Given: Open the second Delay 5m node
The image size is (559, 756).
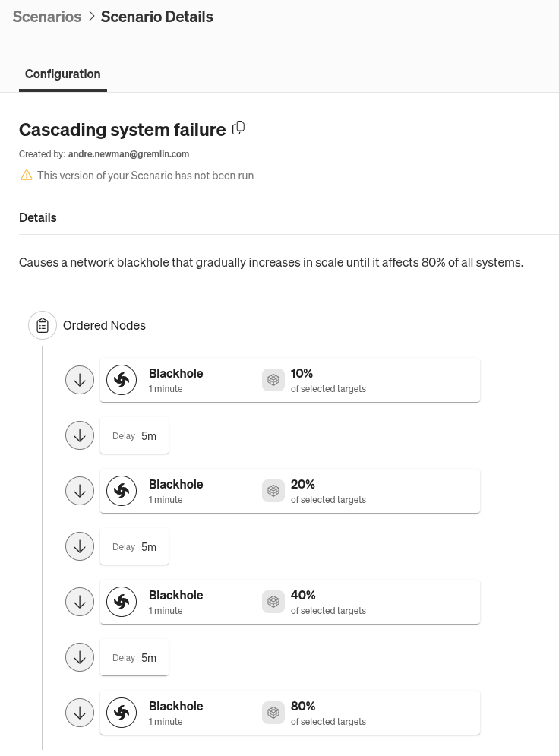Looking at the screenshot, I should click(x=134, y=546).
